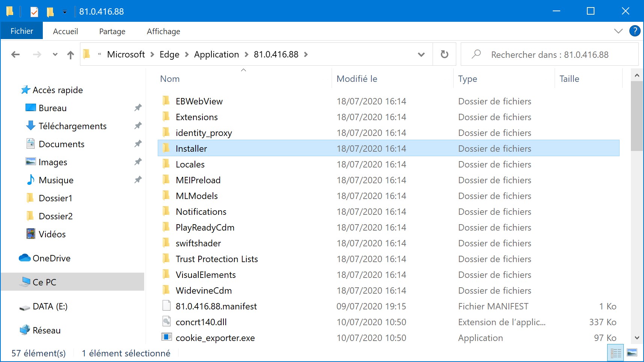The width and height of the screenshot is (644, 362).
Task: Select the concrt140.dll file icon
Action: pyautogui.click(x=166, y=322)
